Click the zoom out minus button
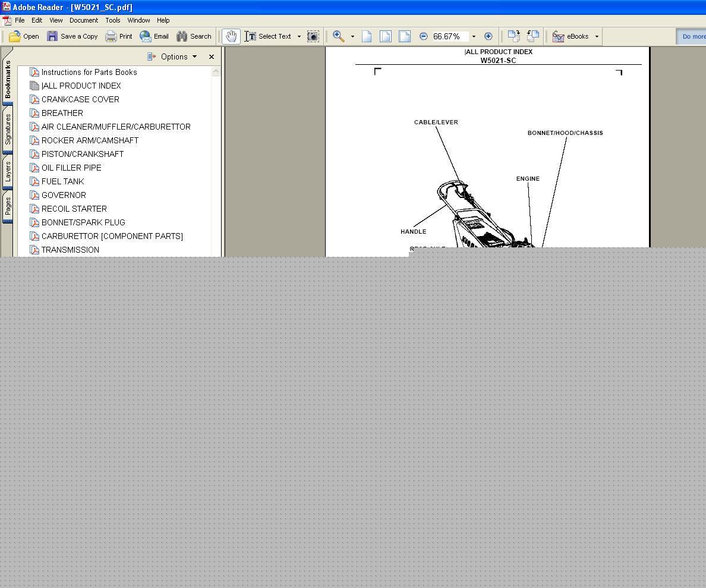 click(423, 36)
